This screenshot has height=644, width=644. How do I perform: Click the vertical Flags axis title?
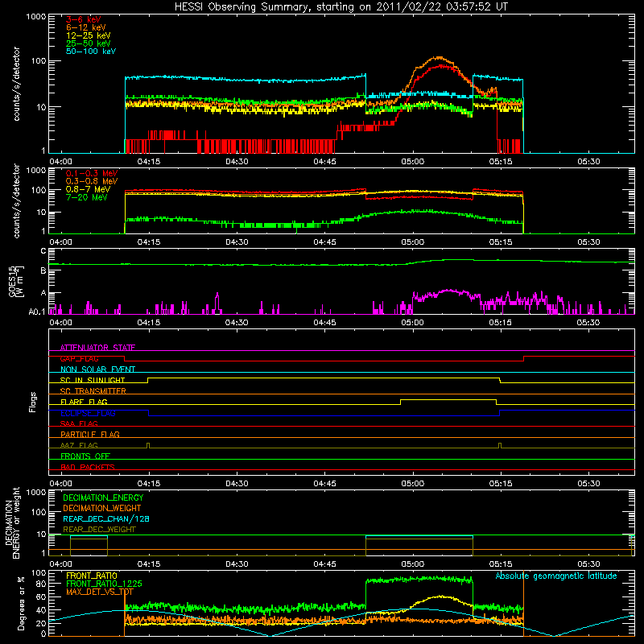coord(33,402)
